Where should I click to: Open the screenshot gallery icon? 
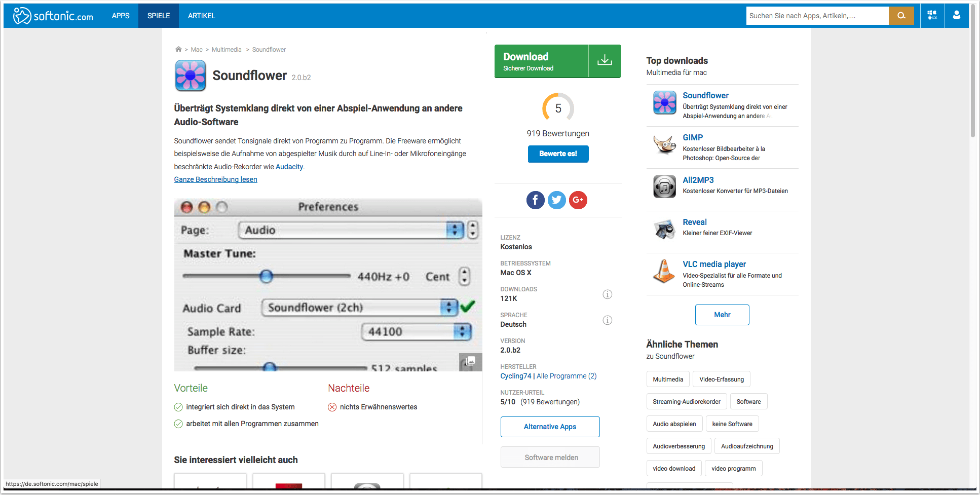[x=470, y=361]
